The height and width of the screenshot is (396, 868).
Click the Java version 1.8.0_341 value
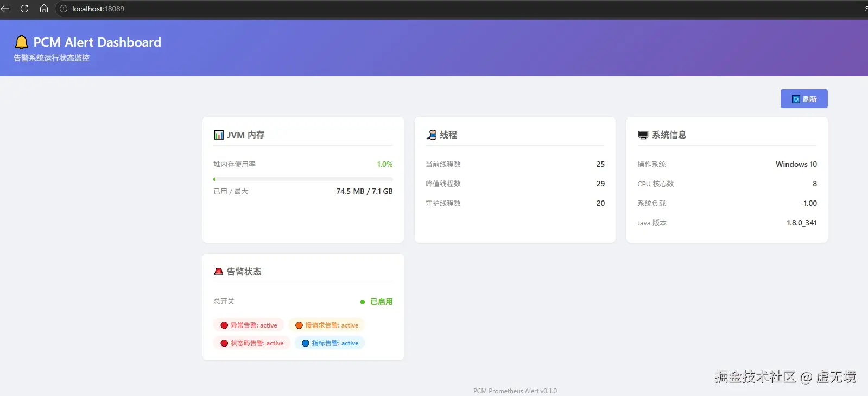(x=802, y=223)
